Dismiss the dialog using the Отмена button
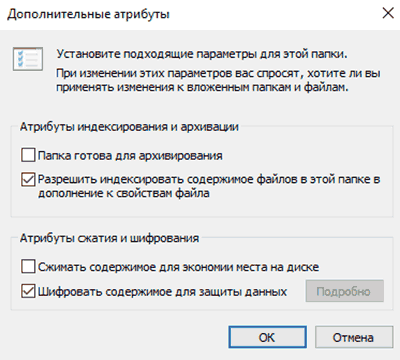Viewport: 400px width, 360px height. [354, 337]
